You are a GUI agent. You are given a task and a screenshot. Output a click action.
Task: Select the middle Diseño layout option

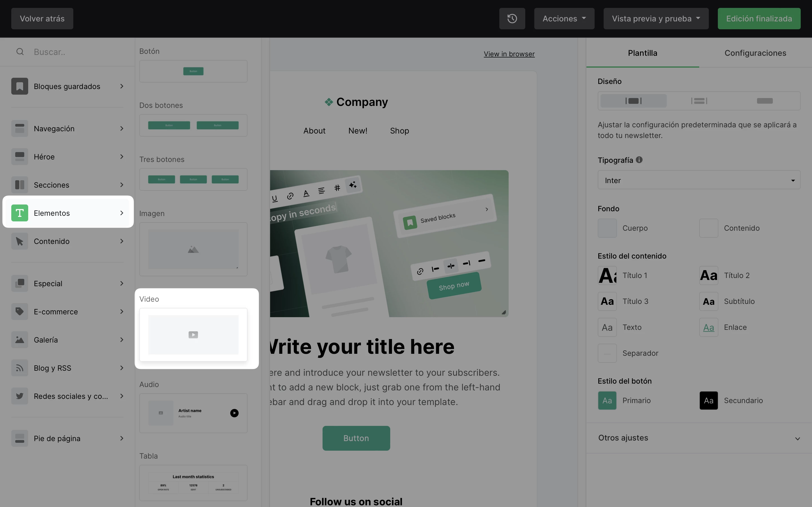699,101
